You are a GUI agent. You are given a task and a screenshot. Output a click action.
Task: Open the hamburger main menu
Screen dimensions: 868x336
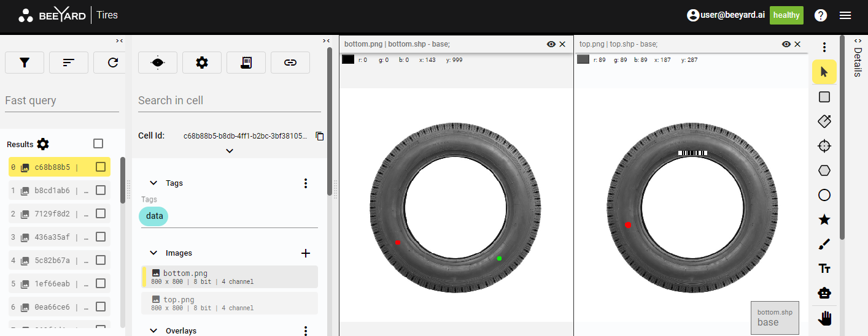(x=845, y=15)
